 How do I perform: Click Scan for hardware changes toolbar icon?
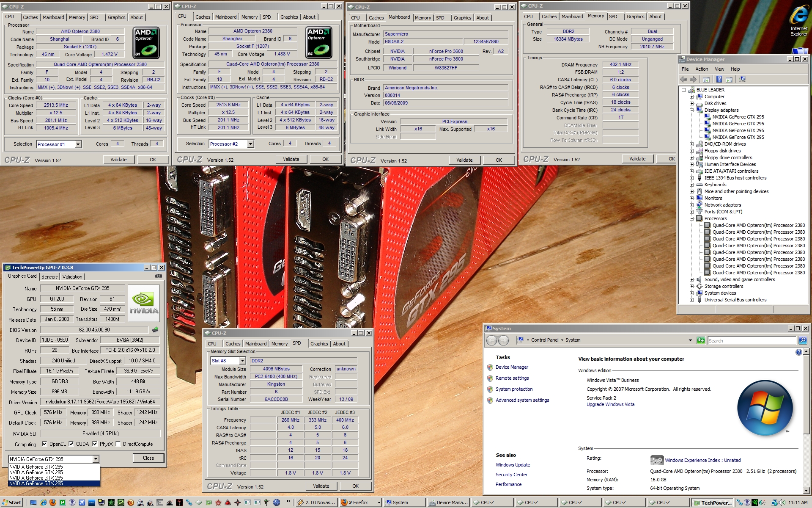pyautogui.click(x=742, y=79)
